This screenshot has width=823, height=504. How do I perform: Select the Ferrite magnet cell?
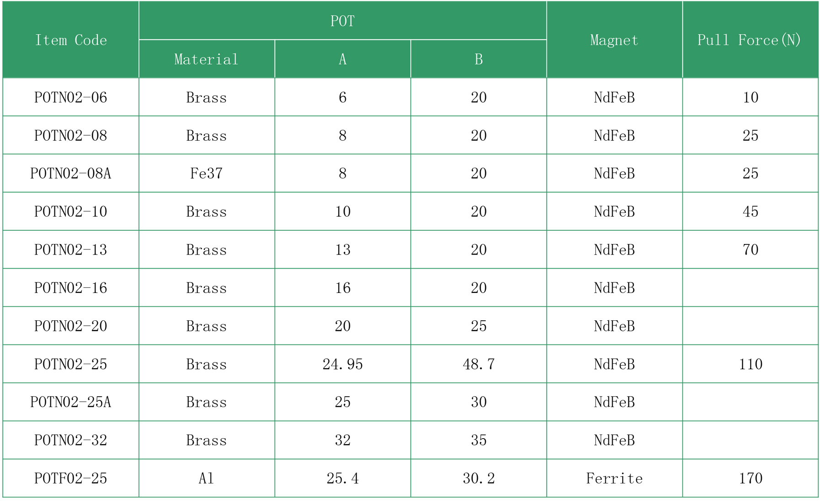pos(614,478)
